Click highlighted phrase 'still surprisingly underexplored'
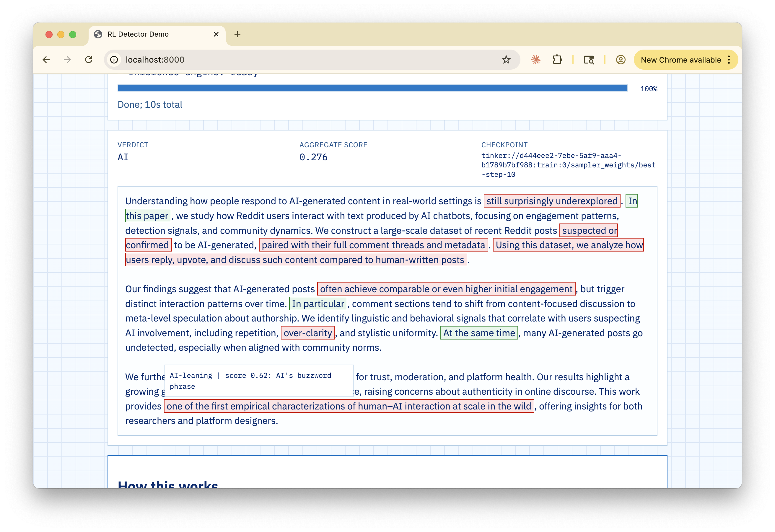Image resolution: width=775 pixels, height=532 pixels. [x=552, y=201]
